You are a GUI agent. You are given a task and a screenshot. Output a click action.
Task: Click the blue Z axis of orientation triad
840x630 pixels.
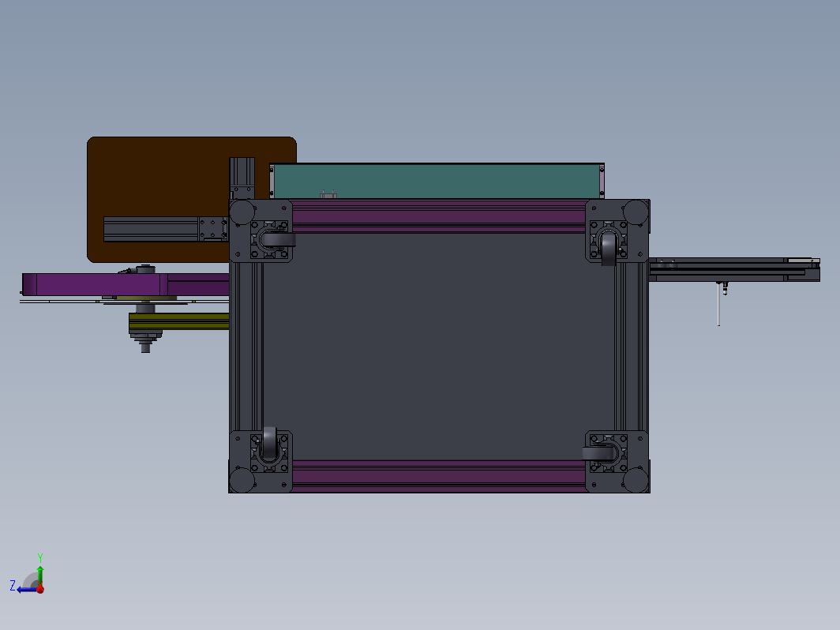[x=26, y=590]
